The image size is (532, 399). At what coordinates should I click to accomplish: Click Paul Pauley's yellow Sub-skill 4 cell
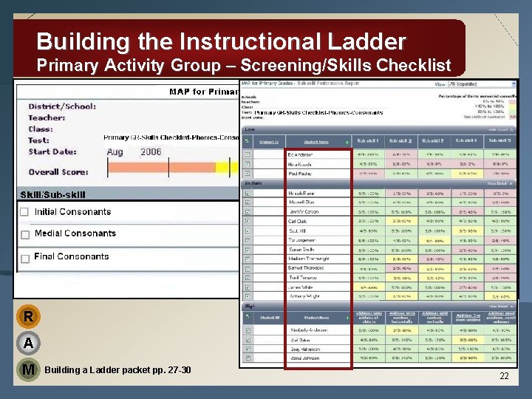pyautogui.click(x=467, y=174)
